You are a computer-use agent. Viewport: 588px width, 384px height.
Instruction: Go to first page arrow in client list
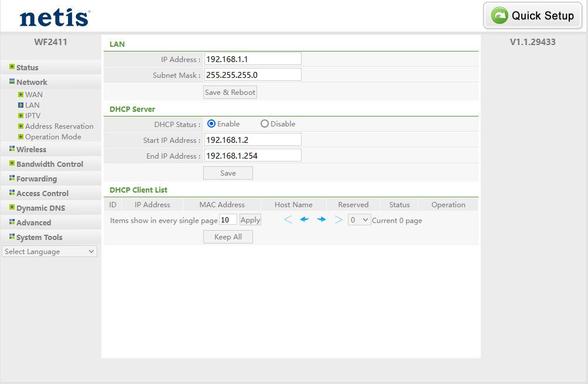[x=288, y=220]
